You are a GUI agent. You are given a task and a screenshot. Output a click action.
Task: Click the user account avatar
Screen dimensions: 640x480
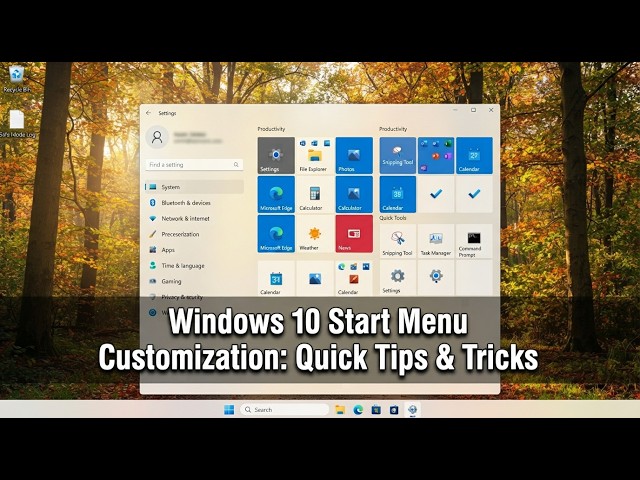click(x=157, y=137)
